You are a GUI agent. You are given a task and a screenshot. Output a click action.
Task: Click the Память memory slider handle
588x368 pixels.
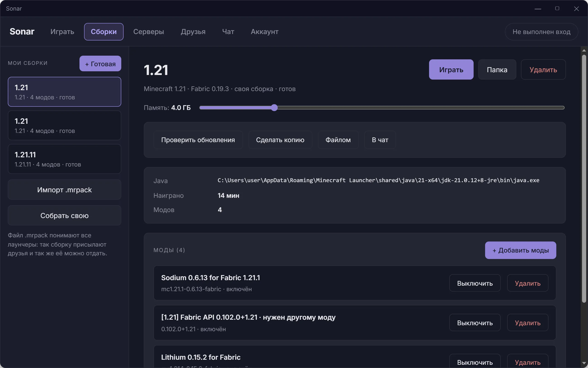(x=274, y=108)
